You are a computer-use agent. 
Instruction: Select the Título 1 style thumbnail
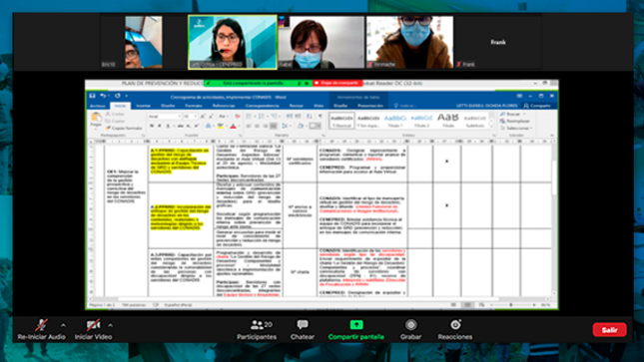tap(395, 121)
